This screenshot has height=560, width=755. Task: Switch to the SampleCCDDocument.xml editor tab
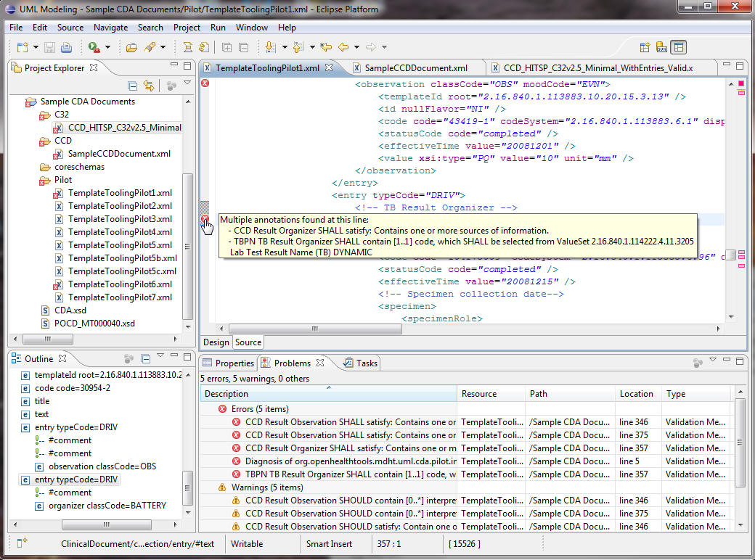(415, 68)
